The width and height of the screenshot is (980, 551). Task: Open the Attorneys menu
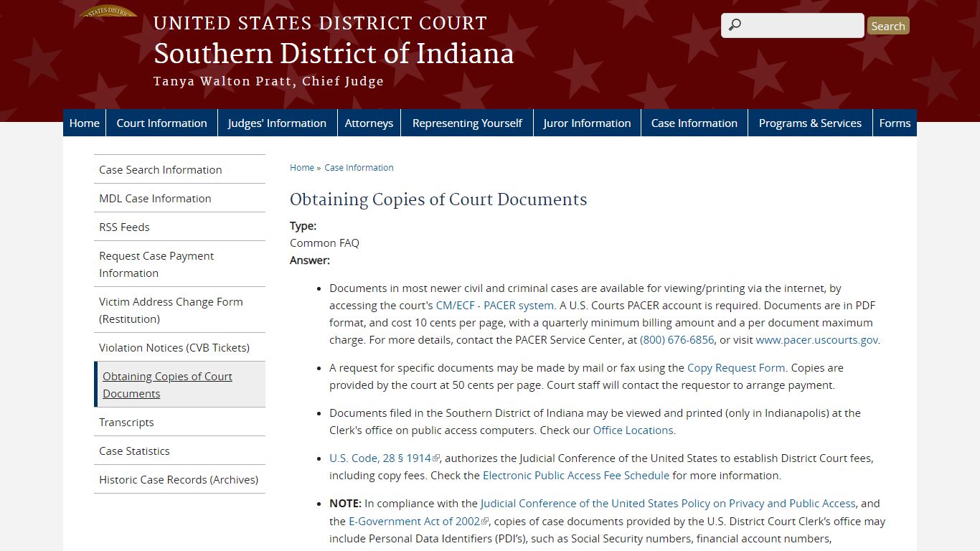(369, 123)
